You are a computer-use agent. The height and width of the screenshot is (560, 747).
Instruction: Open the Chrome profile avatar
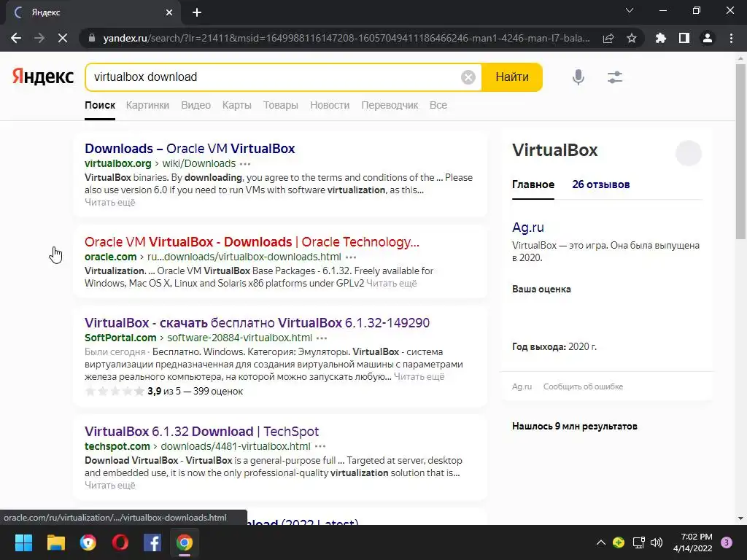[x=708, y=38]
